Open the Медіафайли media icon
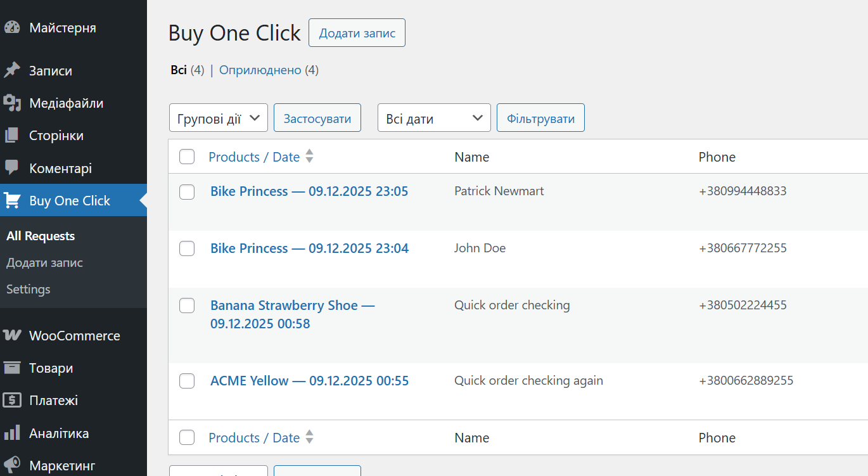Screen dimensions: 868x476 point(11,103)
